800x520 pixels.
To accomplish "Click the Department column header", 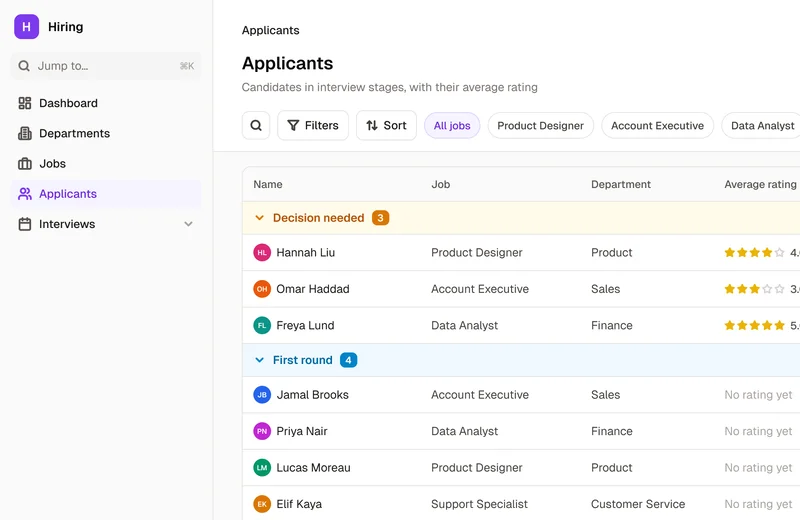I will coord(621,184).
